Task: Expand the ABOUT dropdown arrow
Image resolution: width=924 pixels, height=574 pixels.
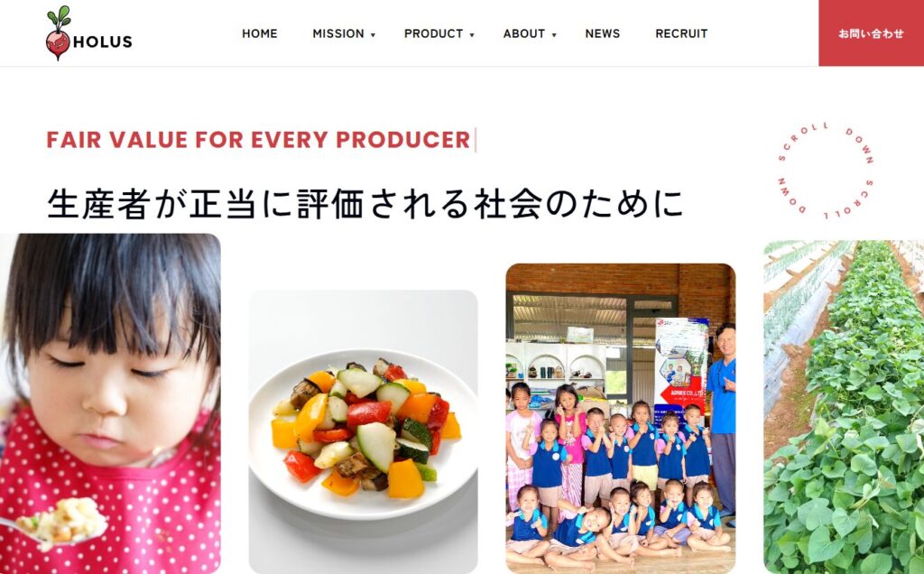Action: [x=553, y=35]
